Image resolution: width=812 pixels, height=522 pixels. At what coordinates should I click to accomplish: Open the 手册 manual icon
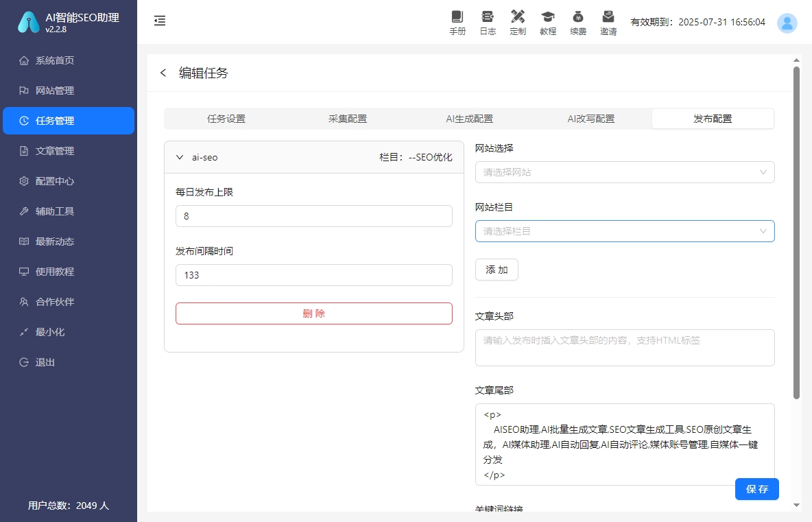click(x=457, y=22)
